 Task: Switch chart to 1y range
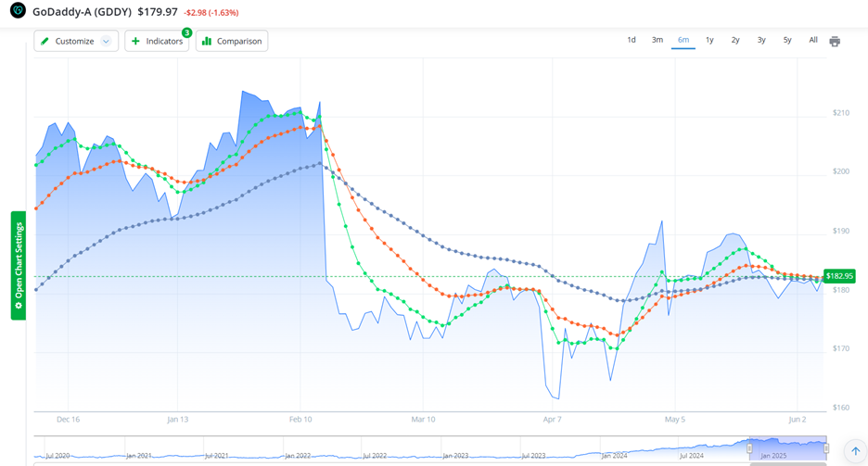pyautogui.click(x=709, y=40)
